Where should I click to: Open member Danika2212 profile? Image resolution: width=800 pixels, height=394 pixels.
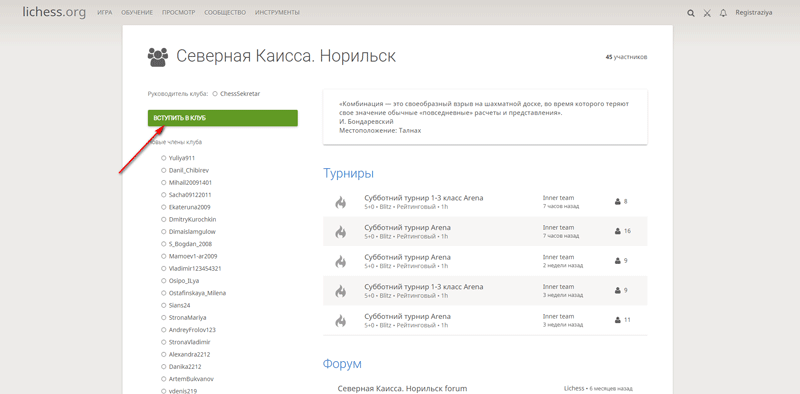coord(185,366)
